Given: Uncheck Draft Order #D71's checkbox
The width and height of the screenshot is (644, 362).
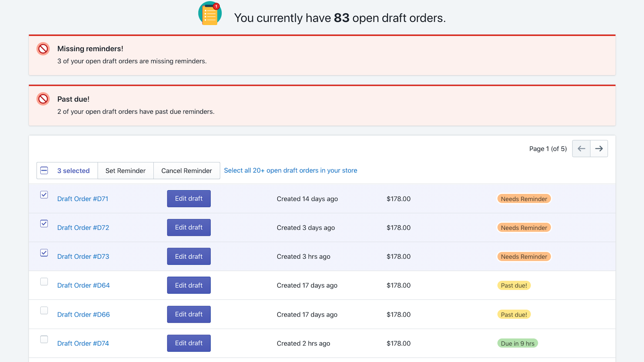Looking at the screenshot, I should (x=44, y=195).
